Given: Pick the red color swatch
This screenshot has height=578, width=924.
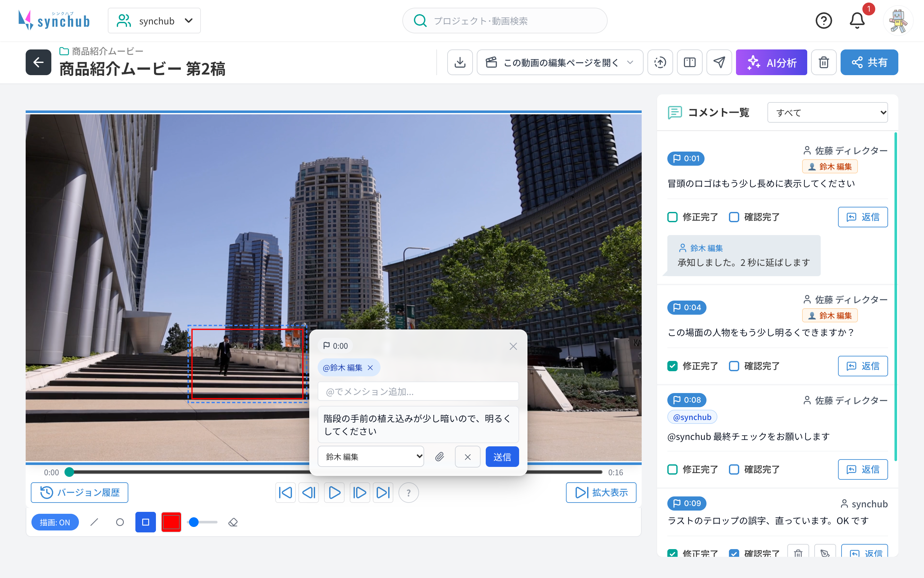Looking at the screenshot, I should click(171, 522).
